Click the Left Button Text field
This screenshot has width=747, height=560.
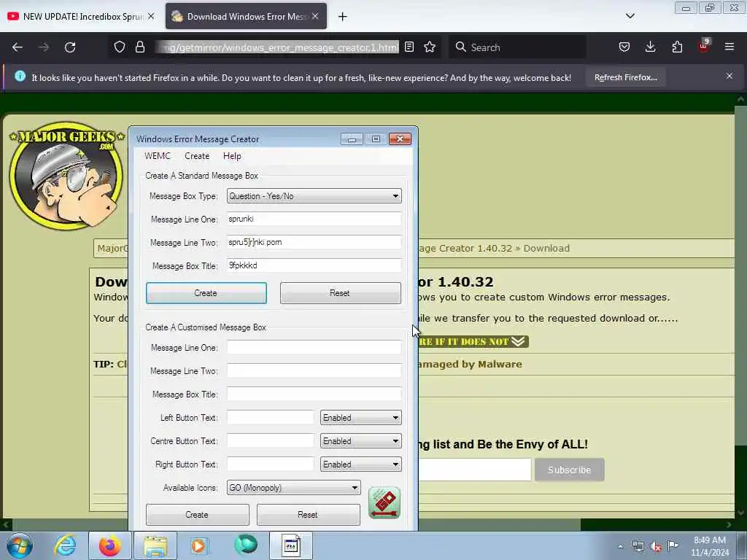coord(270,418)
